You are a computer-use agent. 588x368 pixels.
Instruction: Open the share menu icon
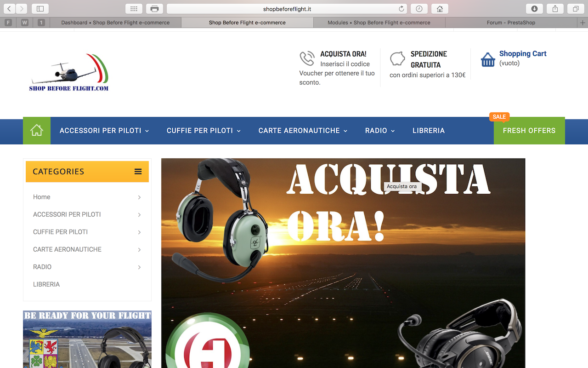click(555, 9)
